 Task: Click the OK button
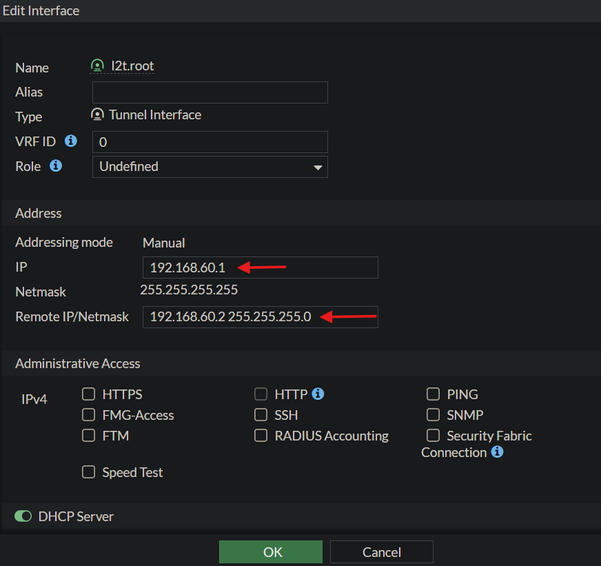click(272, 552)
